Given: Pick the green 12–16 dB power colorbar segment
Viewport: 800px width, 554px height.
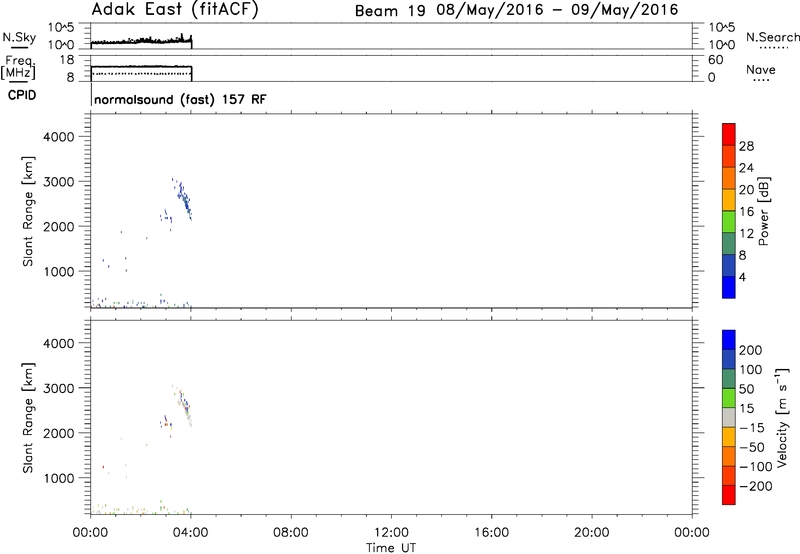Looking at the screenshot, I should click(729, 222).
